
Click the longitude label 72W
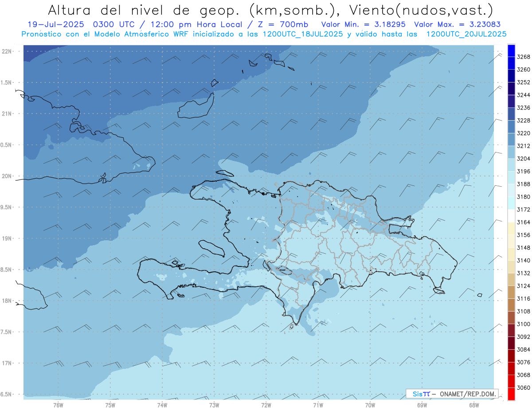click(x=266, y=405)
